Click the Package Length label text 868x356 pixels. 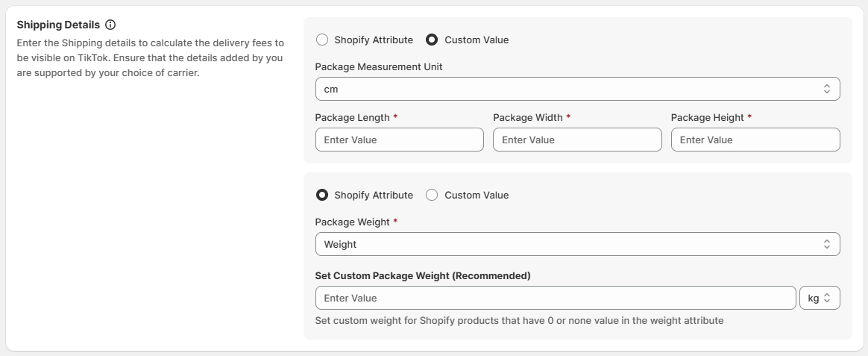point(352,117)
